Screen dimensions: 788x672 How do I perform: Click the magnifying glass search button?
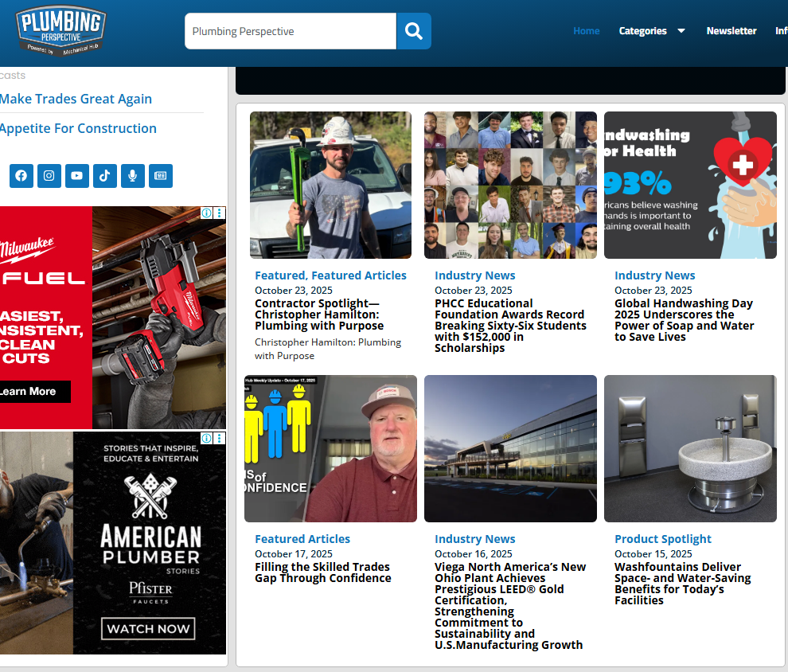coord(414,31)
